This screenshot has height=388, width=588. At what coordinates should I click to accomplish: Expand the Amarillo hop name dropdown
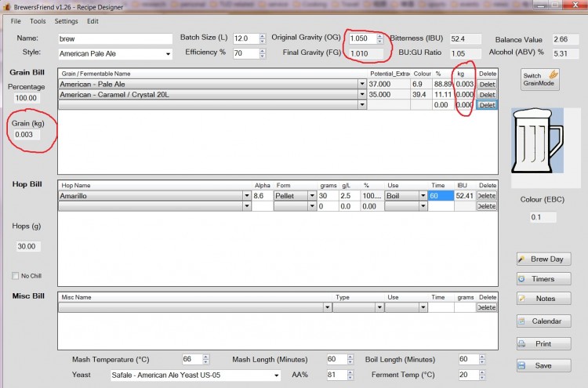246,196
